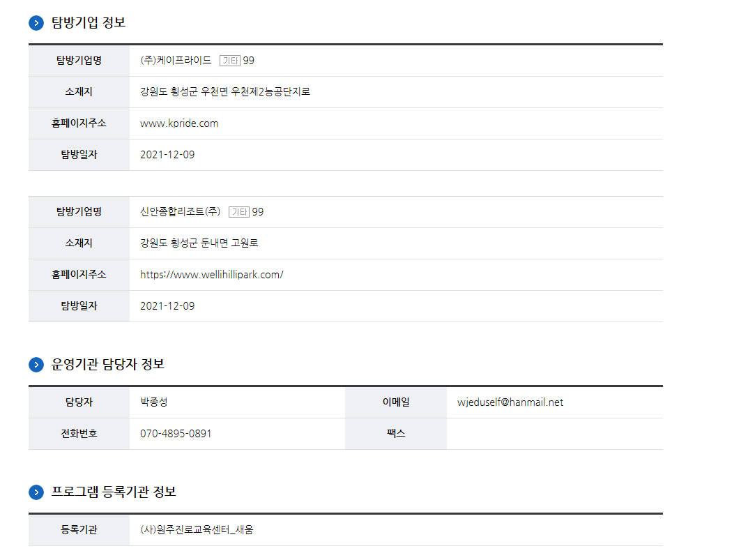Open the wellihillipark.com homepage link

212,275
